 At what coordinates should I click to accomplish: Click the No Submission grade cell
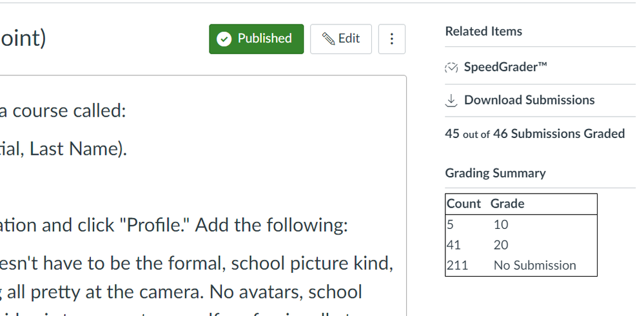[x=534, y=265]
